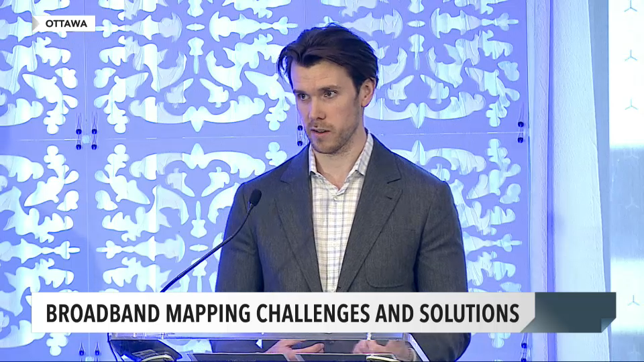This screenshot has width=644, height=362.
Task: Click the Broadband Mapping Challenges and Solutions headline
Action: (x=282, y=313)
